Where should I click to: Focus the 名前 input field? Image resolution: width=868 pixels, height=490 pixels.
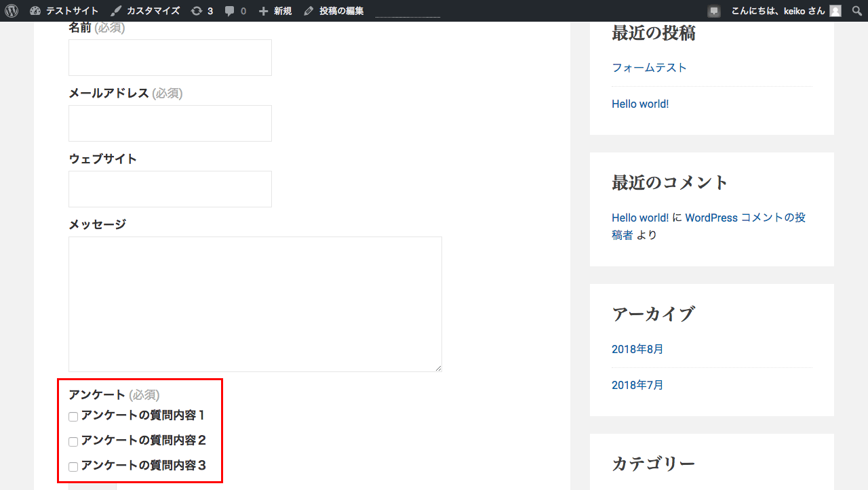pyautogui.click(x=170, y=58)
